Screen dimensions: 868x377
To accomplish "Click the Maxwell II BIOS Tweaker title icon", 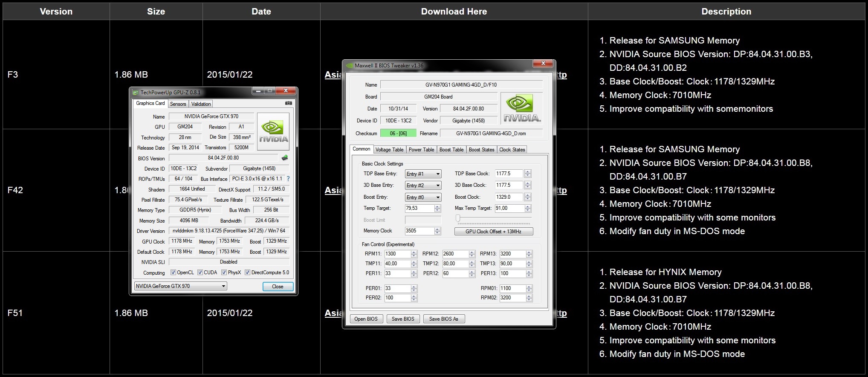I will tap(350, 65).
